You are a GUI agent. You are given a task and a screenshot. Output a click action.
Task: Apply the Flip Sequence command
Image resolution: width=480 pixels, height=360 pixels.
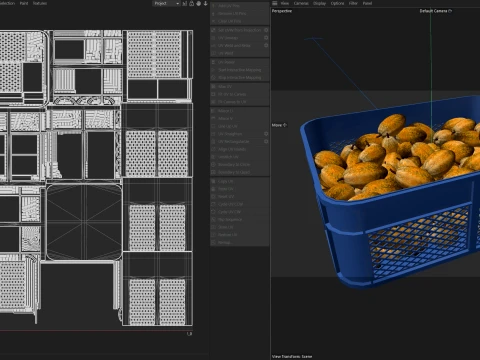click(x=239, y=219)
